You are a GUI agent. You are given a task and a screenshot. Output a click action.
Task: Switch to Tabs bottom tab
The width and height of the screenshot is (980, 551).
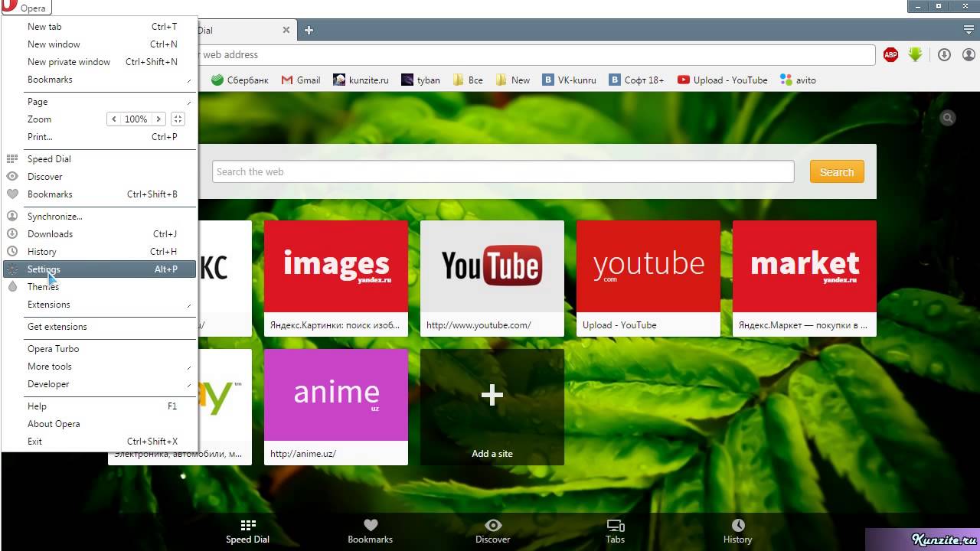point(616,532)
